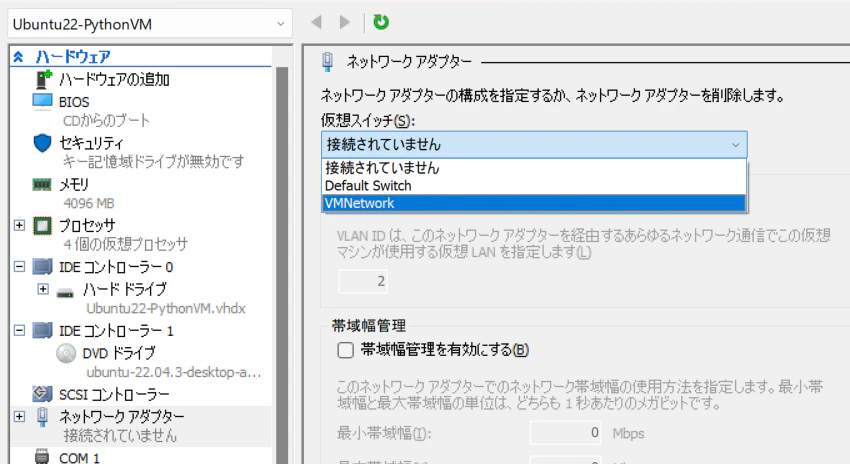The image size is (850, 464).
Task: Click the ハード ドライブ disk icon
Action: 65,293
